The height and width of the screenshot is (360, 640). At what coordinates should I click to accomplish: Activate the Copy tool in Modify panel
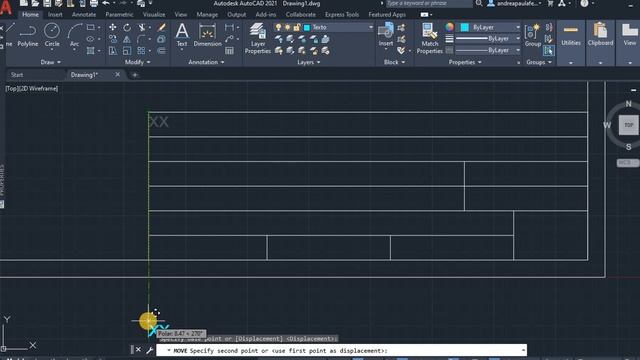tap(113, 39)
